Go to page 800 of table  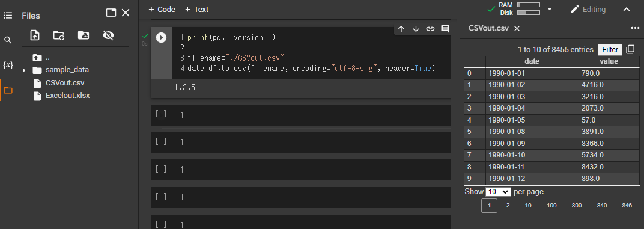pyautogui.click(x=577, y=205)
